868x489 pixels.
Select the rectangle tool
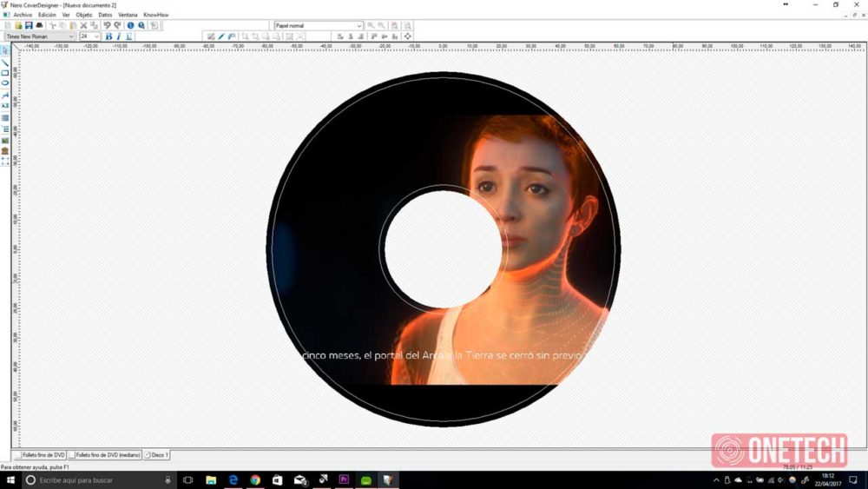tap(5, 73)
